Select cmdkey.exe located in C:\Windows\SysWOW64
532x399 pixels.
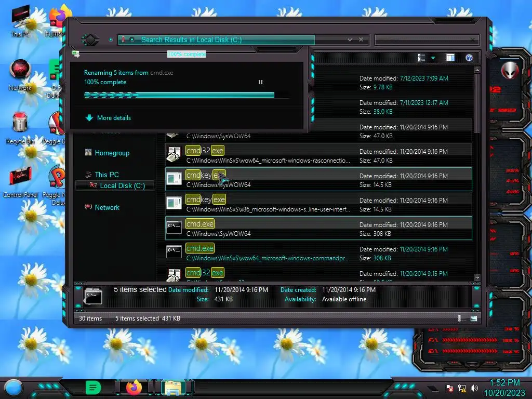(318, 179)
